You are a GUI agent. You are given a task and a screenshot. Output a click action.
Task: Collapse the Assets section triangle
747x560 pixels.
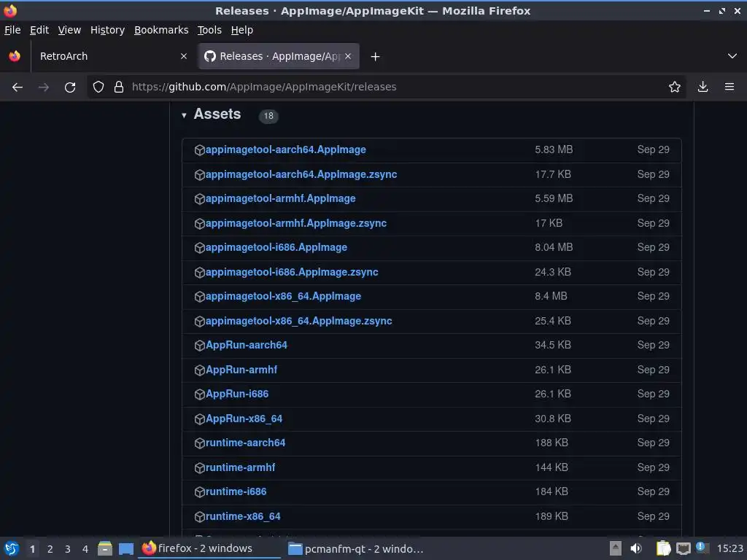184,115
